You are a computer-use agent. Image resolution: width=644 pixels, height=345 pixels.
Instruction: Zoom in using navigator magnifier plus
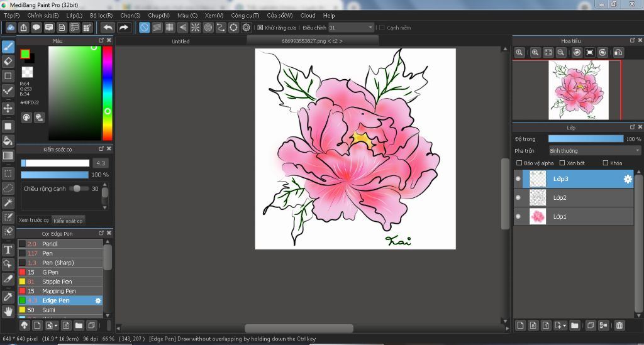pyautogui.click(x=535, y=53)
